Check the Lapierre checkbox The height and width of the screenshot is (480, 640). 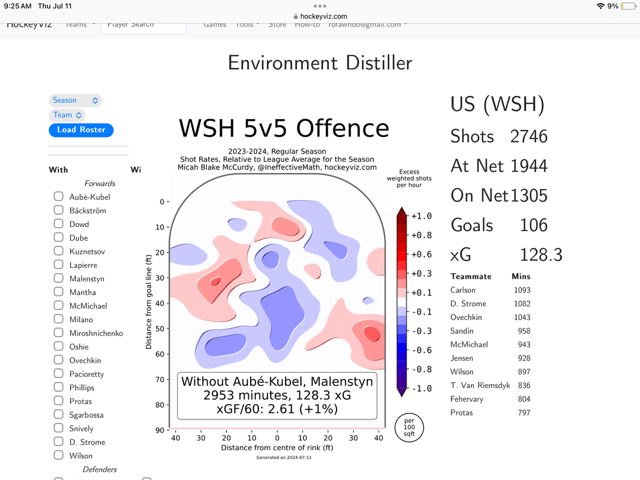(x=58, y=264)
